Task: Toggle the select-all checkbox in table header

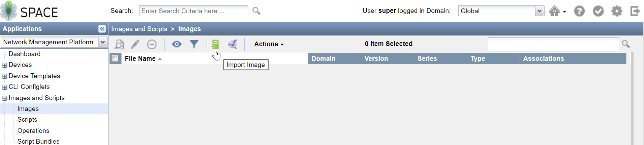Action: 115,58
